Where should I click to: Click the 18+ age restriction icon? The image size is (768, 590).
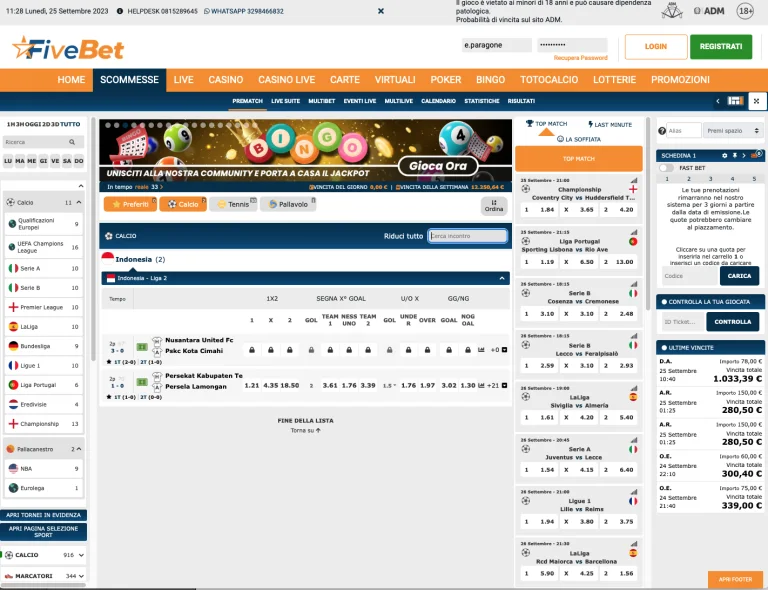[745, 11]
